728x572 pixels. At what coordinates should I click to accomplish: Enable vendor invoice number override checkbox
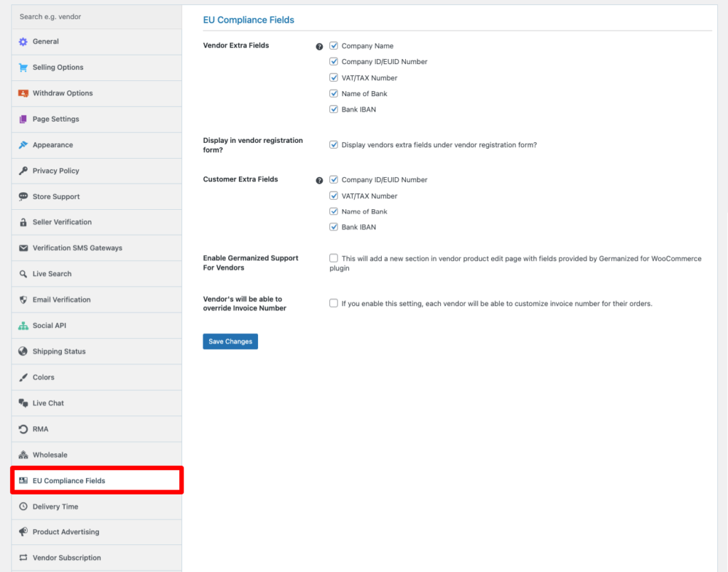tap(333, 303)
